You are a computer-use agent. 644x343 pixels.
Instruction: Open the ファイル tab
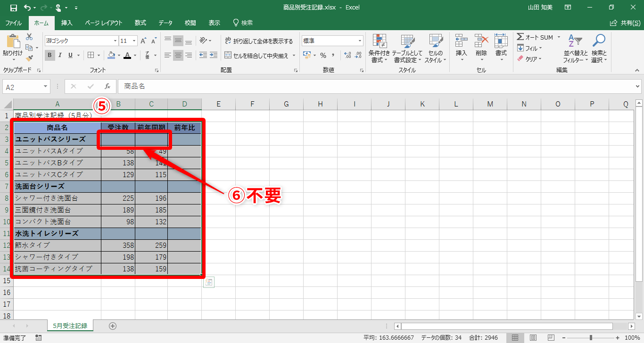pos(13,23)
